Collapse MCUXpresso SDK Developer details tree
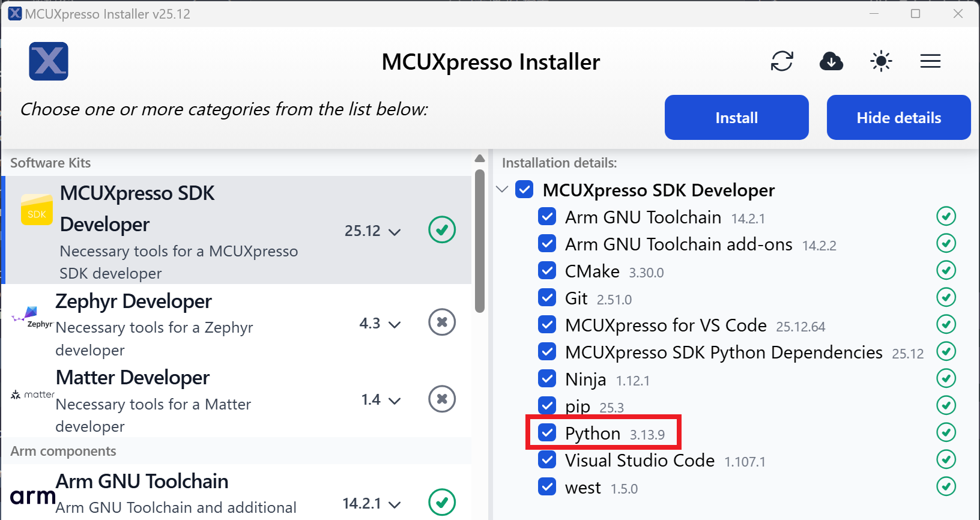Viewport: 980px width, 520px height. tap(503, 190)
